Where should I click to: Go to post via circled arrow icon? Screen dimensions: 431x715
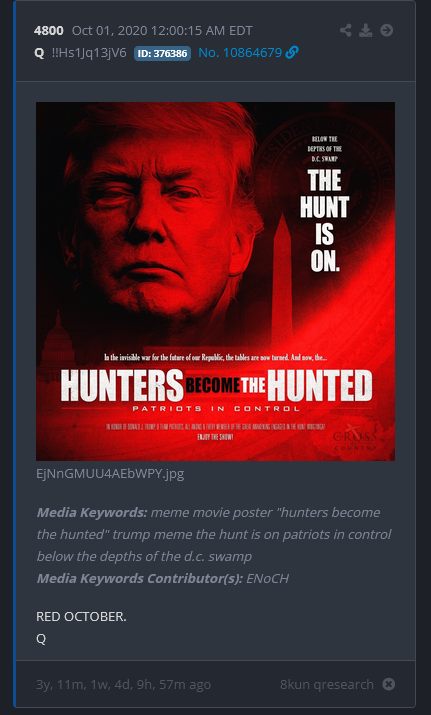pos(387,31)
